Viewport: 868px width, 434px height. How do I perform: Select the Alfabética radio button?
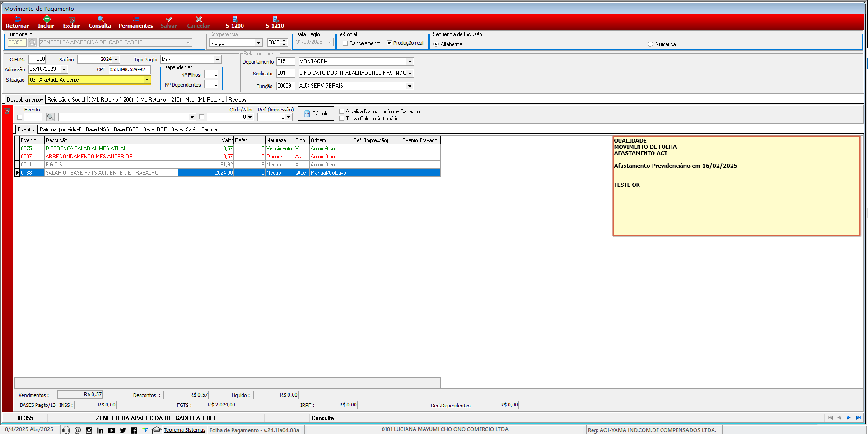point(436,44)
